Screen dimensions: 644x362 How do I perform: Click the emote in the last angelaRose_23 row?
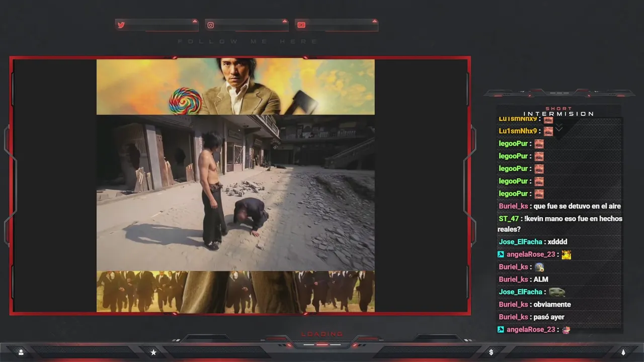(x=567, y=330)
